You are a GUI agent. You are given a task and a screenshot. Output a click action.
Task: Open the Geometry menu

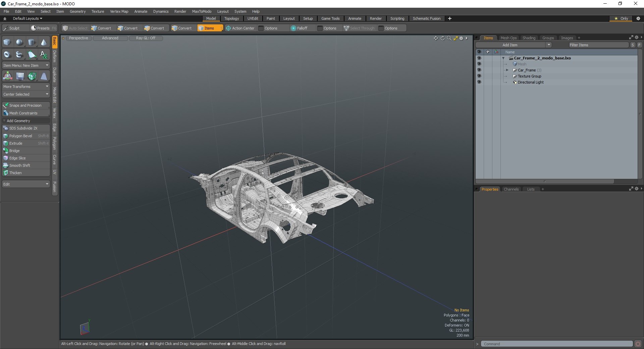[x=77, y=11]
